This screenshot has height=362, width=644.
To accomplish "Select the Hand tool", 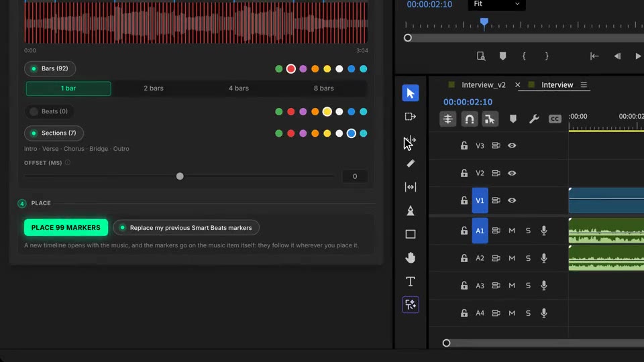I will (411, 257).
